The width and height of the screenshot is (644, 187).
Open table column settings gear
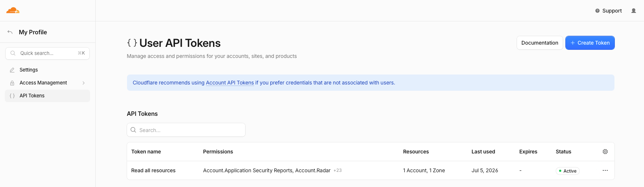coord(605,152)
